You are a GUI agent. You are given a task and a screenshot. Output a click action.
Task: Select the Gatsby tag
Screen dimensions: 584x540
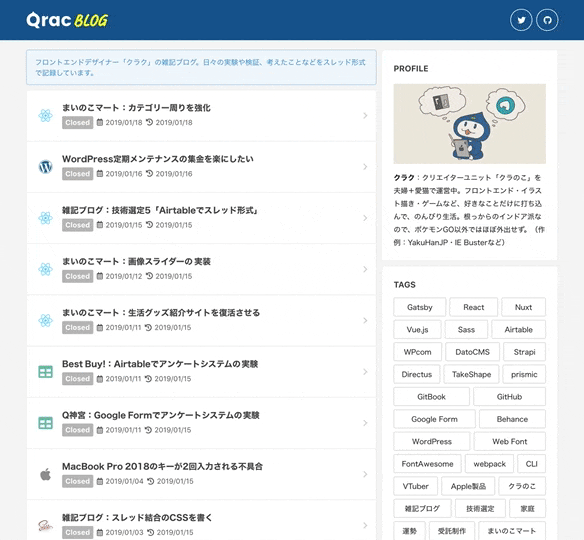pyautogui.click(x=419, y=307)
